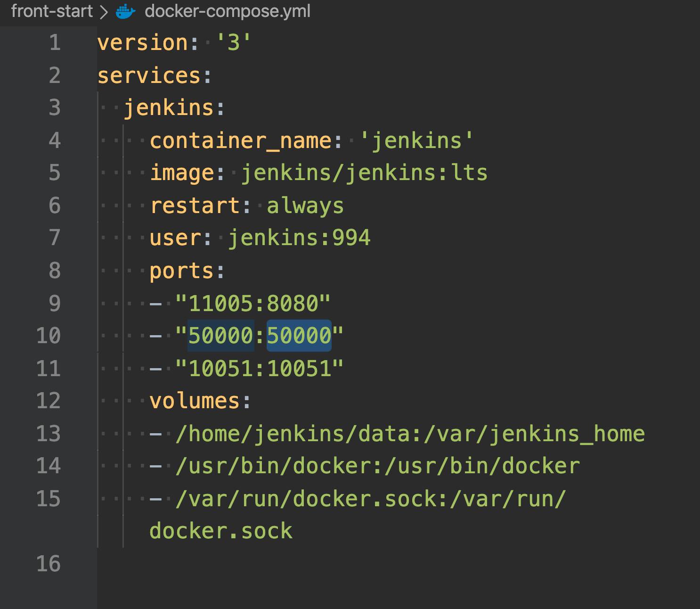Click the '3' version value

(x=234, y=42)
